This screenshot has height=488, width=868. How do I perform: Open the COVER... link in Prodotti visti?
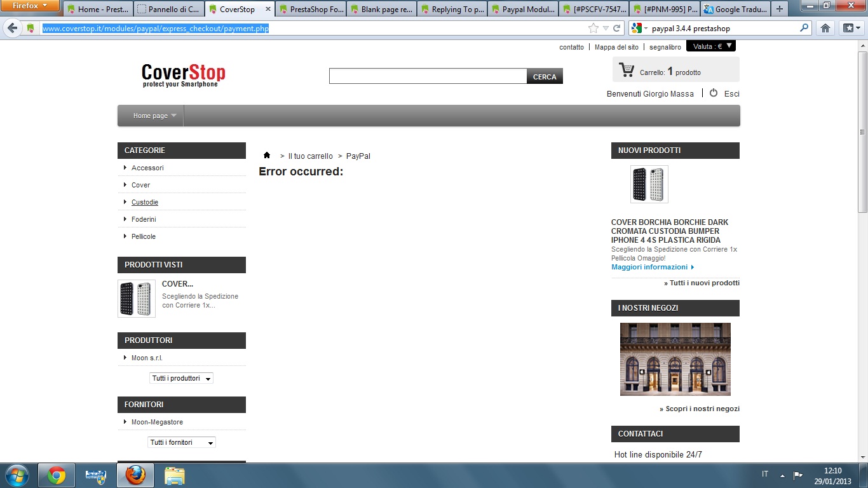(x=177, y=284)
